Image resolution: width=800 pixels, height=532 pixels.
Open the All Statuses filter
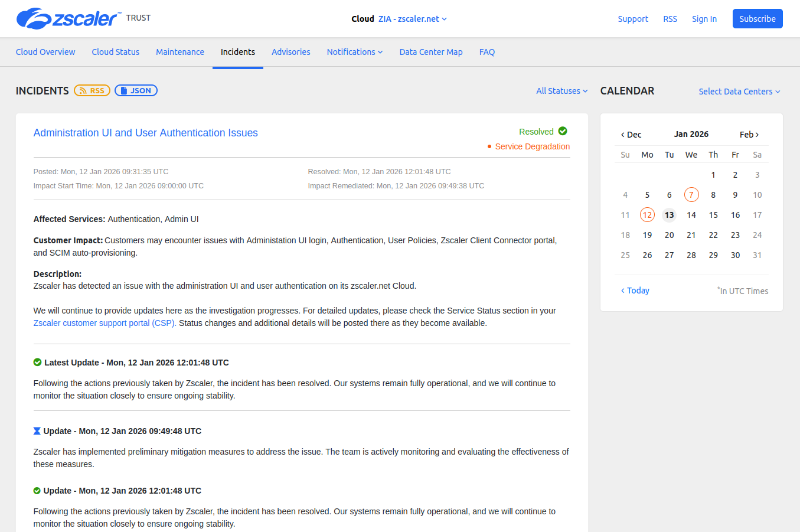point(560,91)
